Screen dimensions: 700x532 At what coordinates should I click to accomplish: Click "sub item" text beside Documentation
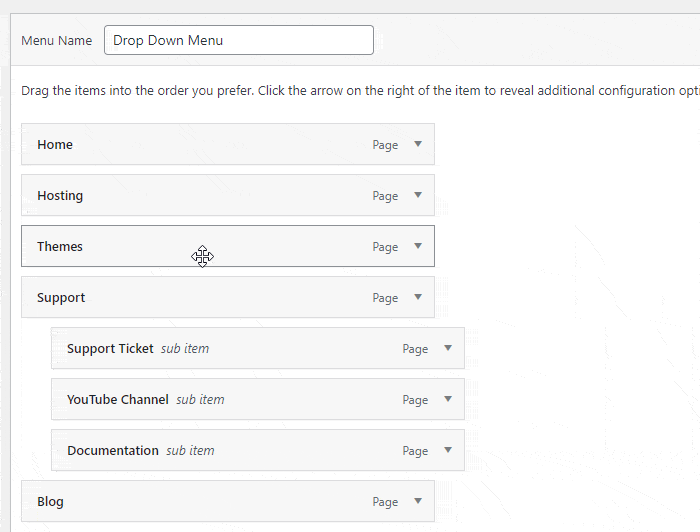(x=190, y=451)
